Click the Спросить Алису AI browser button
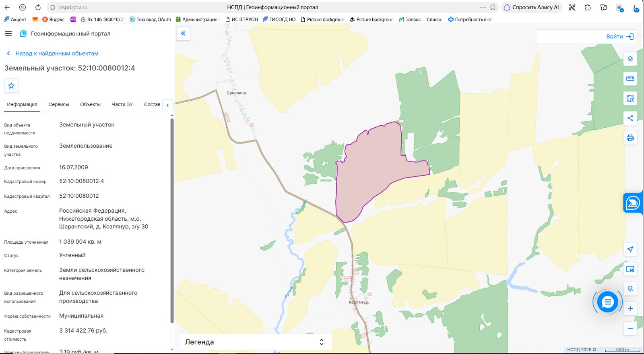This screenshot has height=354, width=644. pyautogui.click(x=531, y=7)
